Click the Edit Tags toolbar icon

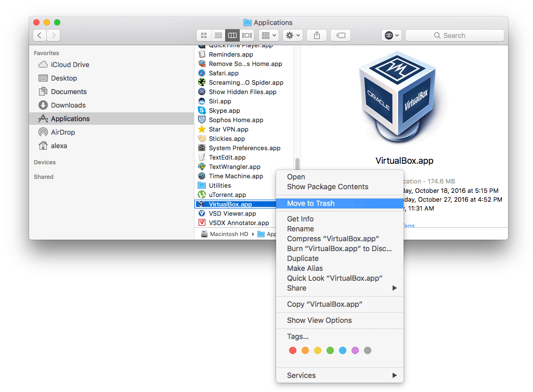341,35
